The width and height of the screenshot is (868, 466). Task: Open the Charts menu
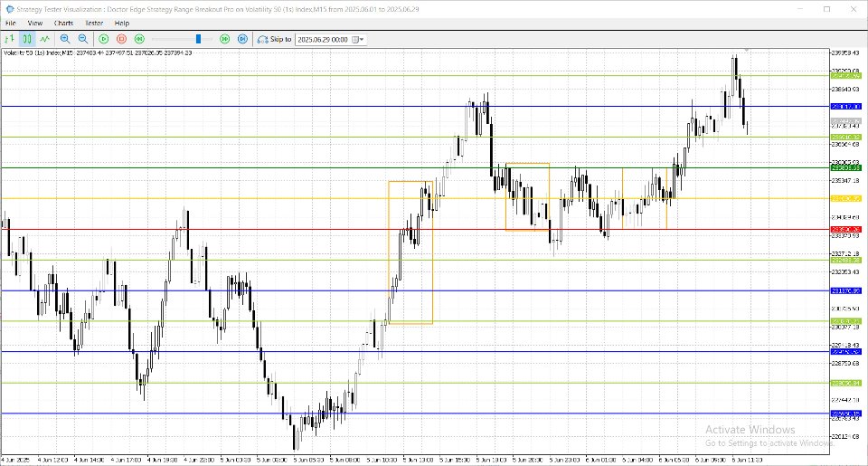[63, 24]
